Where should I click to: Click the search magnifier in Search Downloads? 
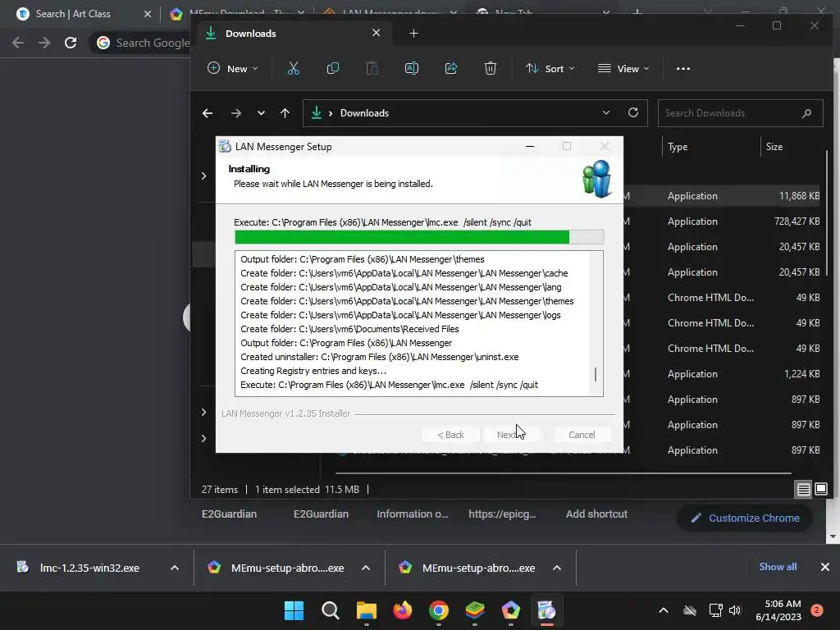(806, 113)
